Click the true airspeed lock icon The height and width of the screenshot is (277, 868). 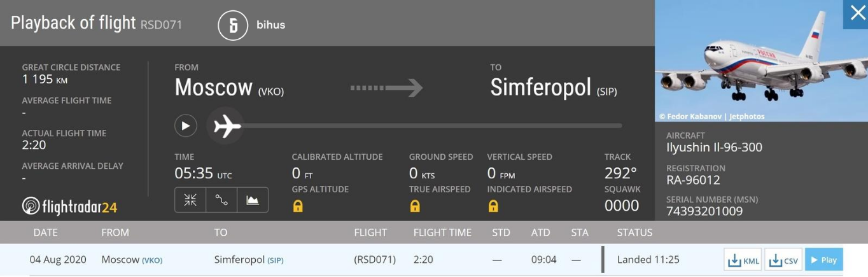(x=415, y=206)
